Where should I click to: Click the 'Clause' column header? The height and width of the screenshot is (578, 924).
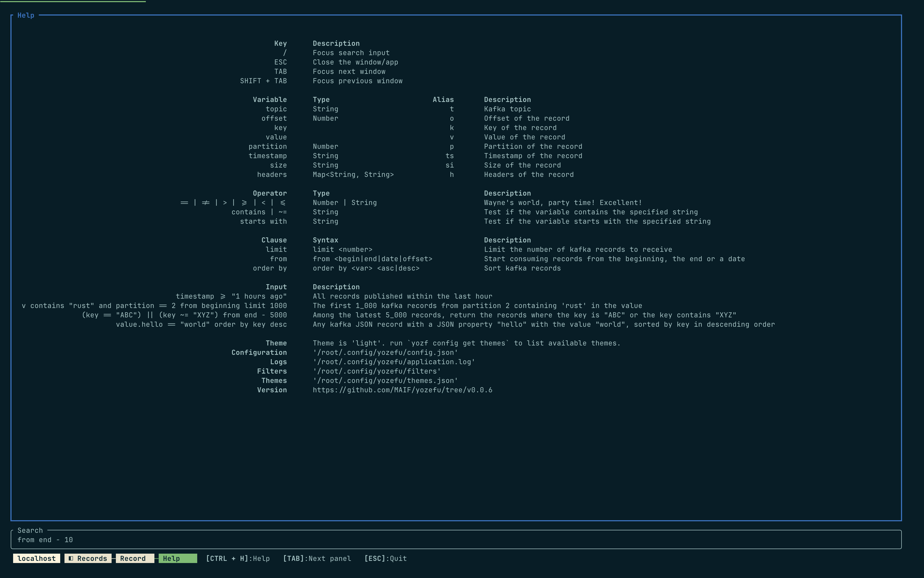tap(274, 240)
